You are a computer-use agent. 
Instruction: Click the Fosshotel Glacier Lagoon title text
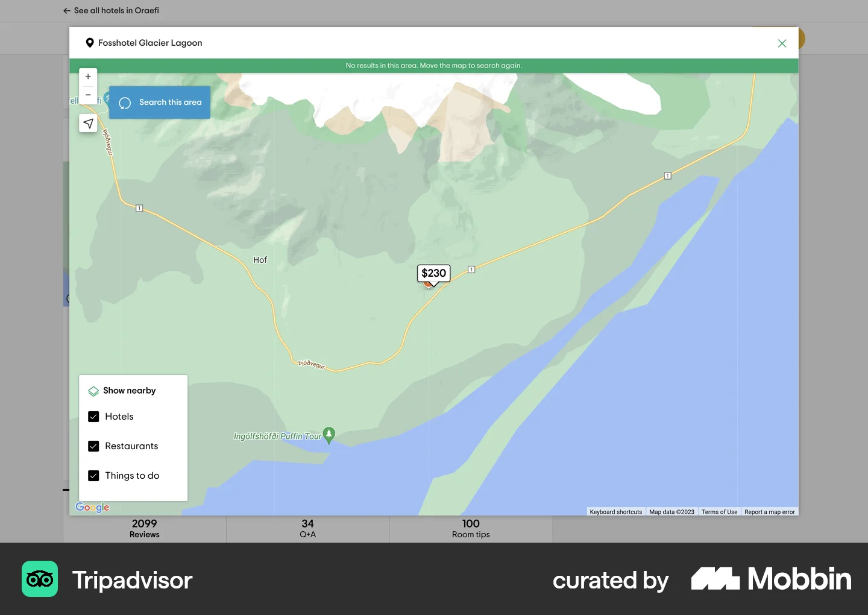click(x=150, y=43)
